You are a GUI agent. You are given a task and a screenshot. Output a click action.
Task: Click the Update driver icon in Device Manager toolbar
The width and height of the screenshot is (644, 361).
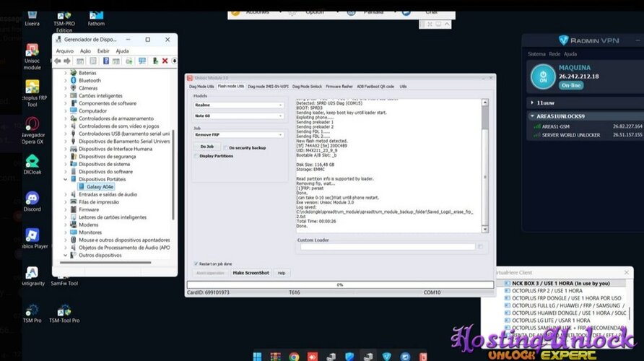pyautogui.click(x=129, y=61)
